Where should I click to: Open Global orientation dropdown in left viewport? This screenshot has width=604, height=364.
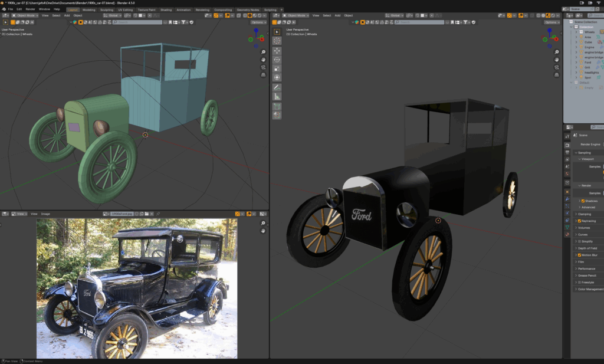112,15
